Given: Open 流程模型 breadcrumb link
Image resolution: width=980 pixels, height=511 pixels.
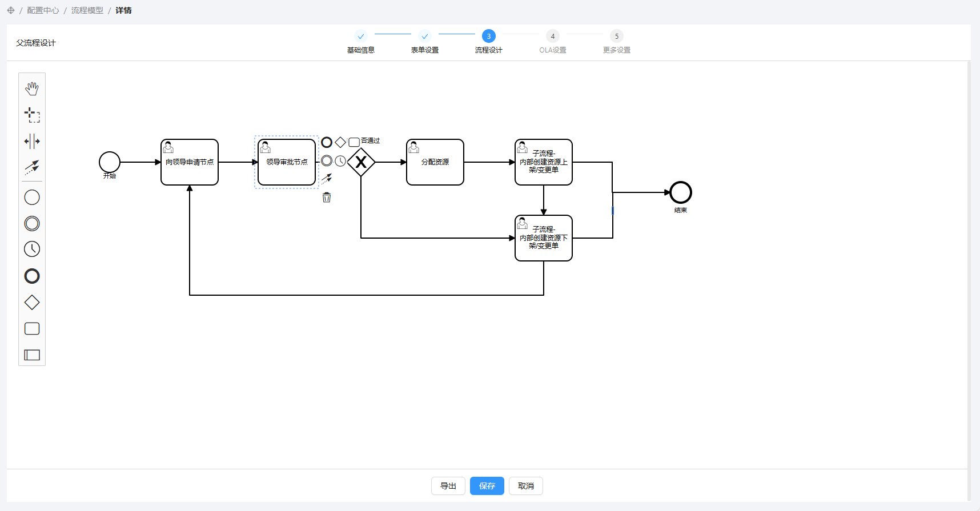Looking at the screenshot, I should pos(87,10).
